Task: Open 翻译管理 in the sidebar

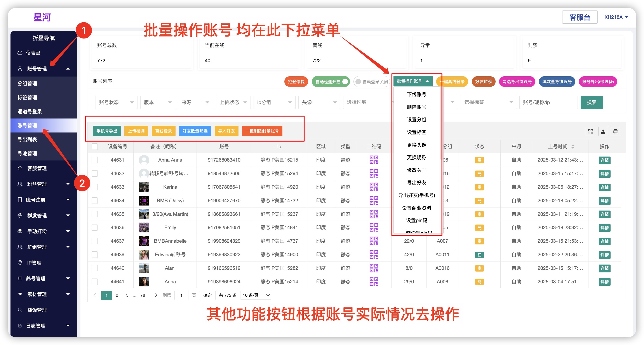Action: (37, 310)
